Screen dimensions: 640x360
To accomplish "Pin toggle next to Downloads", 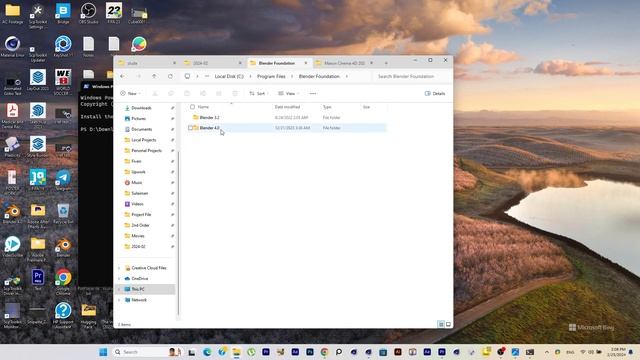I will [x=172, y=108].
